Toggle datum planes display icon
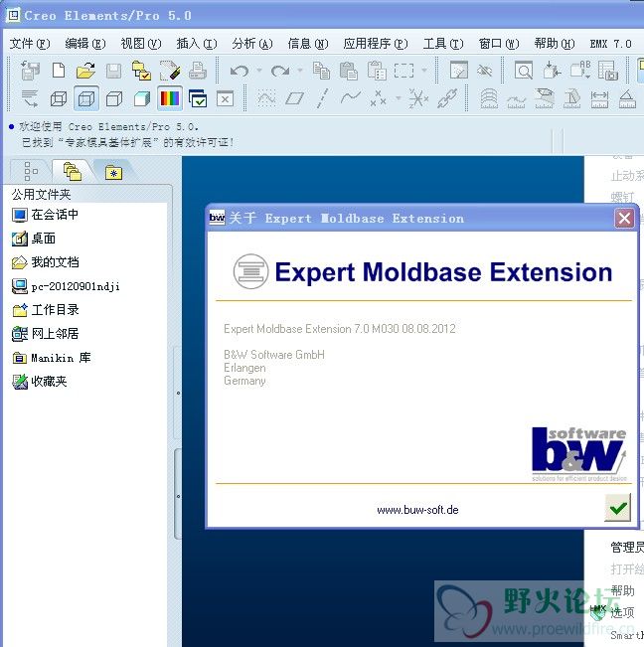Screen dimensions: 644x647 tap(294, 99)
